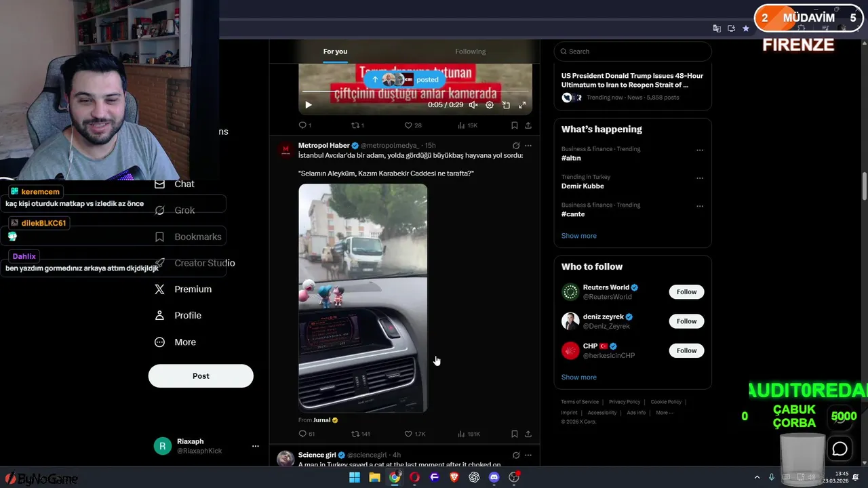Seek on the top video progress bar
The height and width of the screenshot is (488, 868).
415,91
